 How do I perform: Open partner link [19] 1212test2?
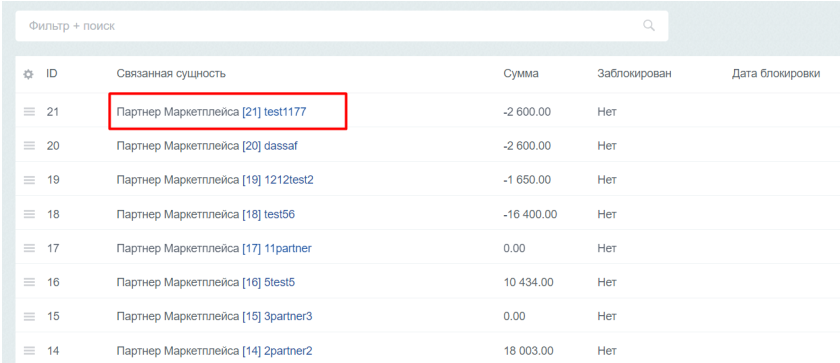point(278,180)
